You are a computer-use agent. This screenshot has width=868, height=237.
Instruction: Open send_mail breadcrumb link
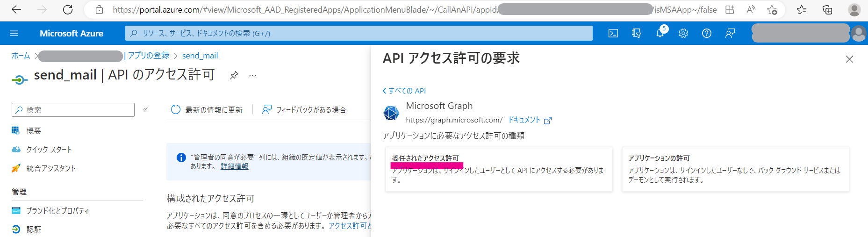coord(200,56)
